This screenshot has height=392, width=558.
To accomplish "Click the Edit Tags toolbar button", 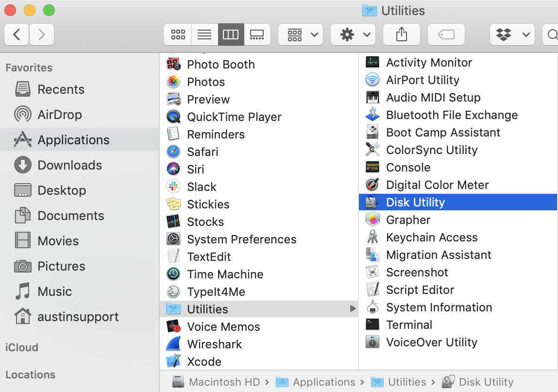I will (446, 34).
